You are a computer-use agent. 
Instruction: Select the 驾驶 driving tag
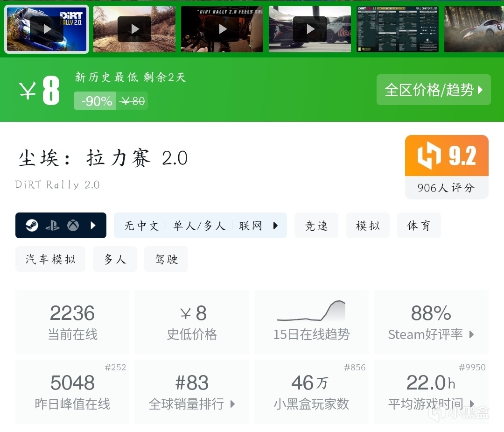click(166, 259)
